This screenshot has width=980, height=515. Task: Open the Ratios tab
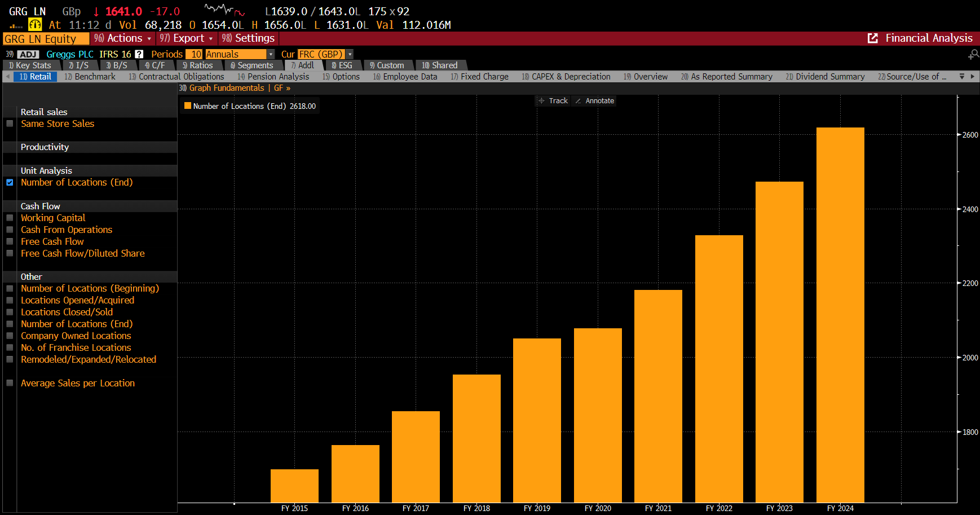click(x=198, y=65)
